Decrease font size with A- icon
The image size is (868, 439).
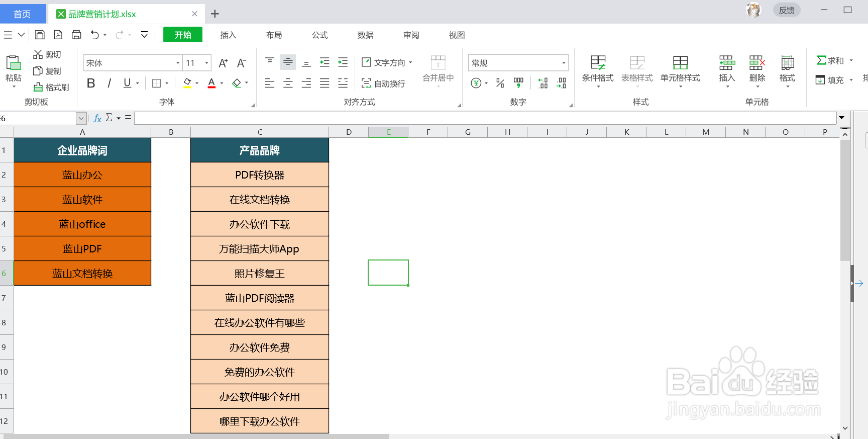click(242, 63)
